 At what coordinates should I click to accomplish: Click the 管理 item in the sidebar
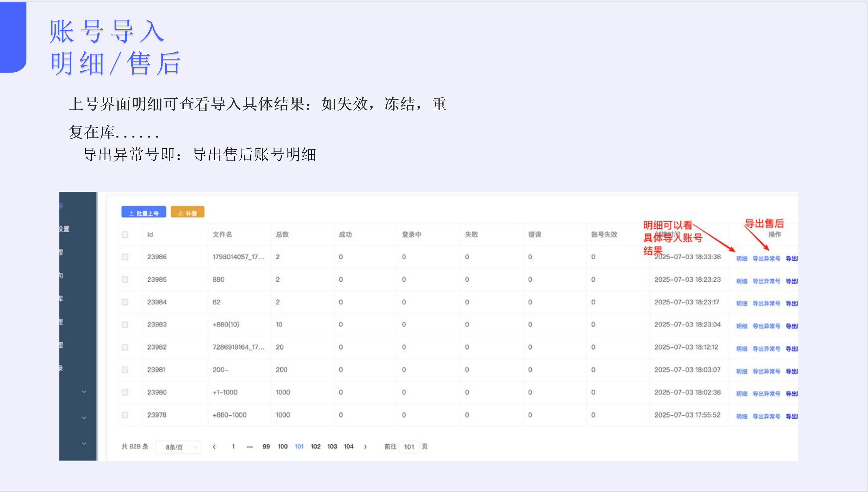[x=64, y=252]
